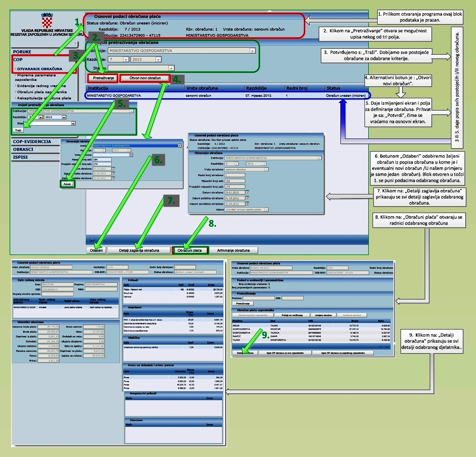Confirm with the Potvrdi button

tap(67, 184)
